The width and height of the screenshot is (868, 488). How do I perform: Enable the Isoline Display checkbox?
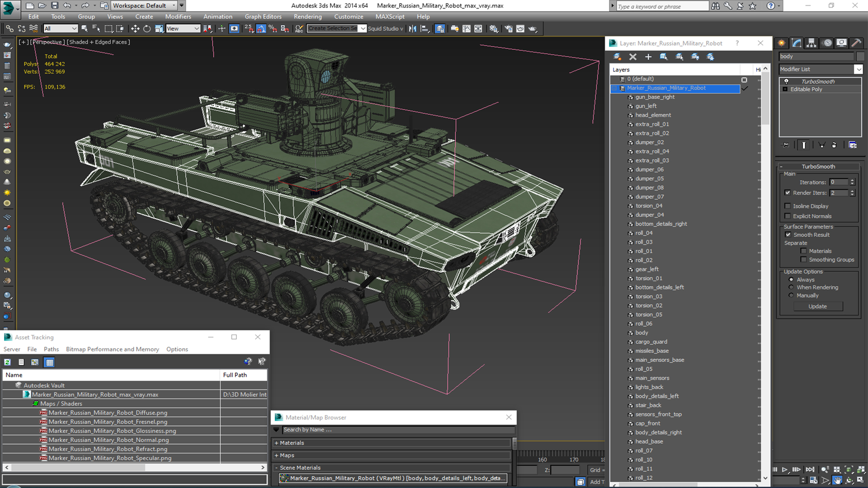788,206
